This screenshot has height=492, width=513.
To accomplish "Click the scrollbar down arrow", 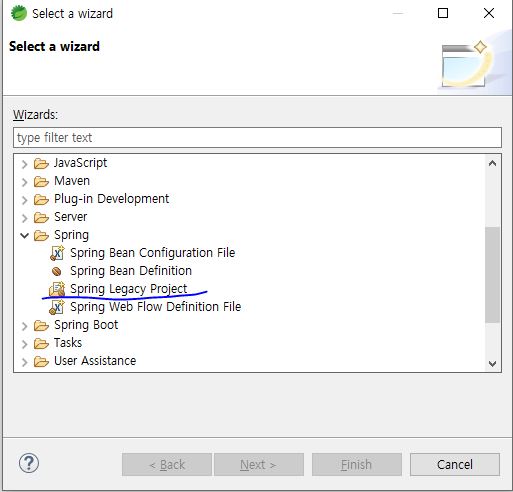I will tap(492, 363).
